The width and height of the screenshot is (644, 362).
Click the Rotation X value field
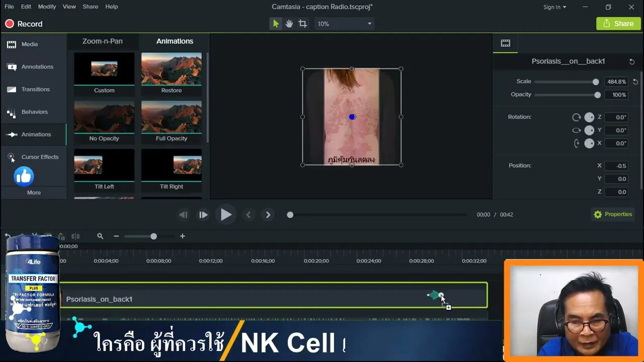click(616, 143)
